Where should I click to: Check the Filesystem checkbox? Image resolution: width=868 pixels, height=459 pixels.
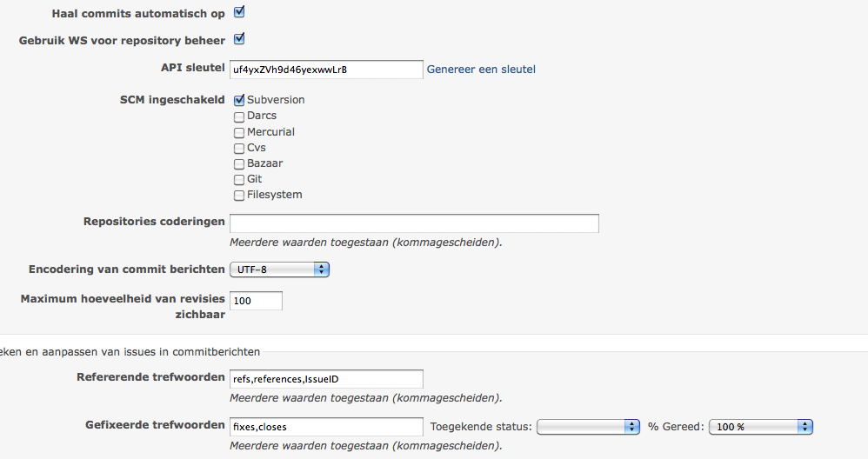coord(239,196)
